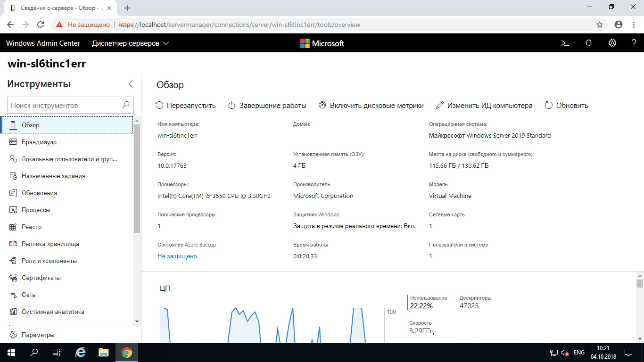The height and width of the screenshot is (362, 644).
Task: Click the disk space value 115.66 ГБ / 130.62 ГБ
Action: (x=459, y=165)
